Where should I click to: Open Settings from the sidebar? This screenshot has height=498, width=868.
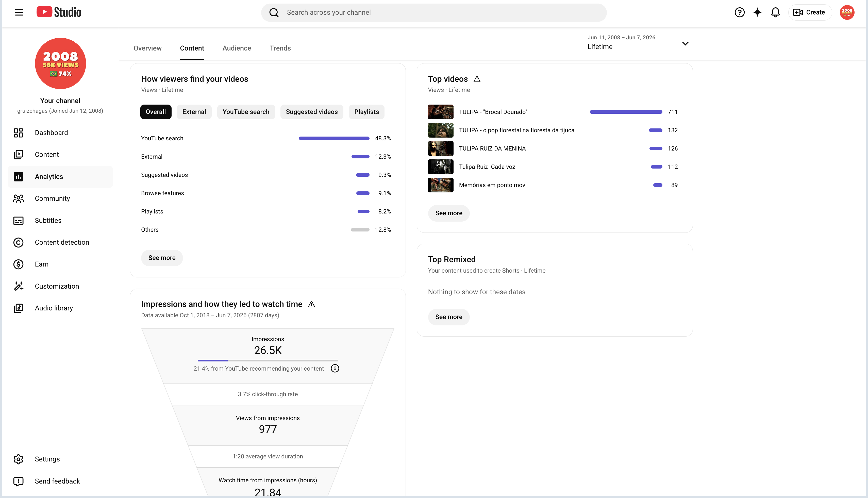(x=60, y=459)
